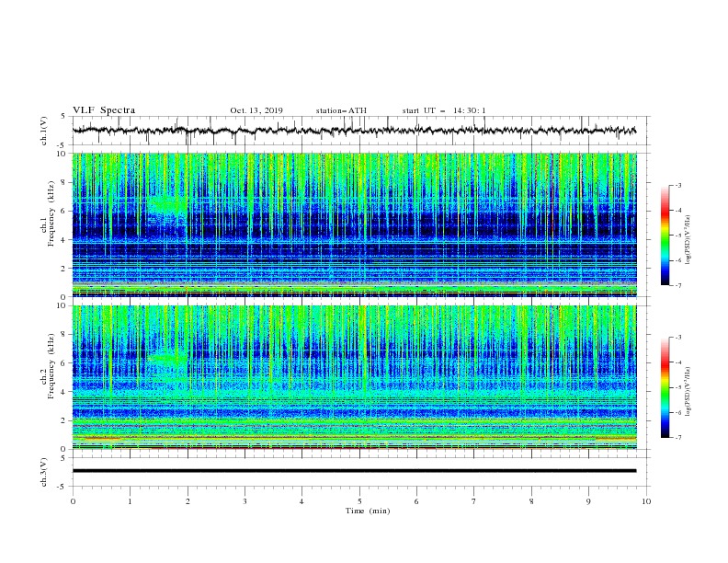Click the ch.1 voltage waveform trace
This screenshot has height=563, width=728.
[354, 131]
